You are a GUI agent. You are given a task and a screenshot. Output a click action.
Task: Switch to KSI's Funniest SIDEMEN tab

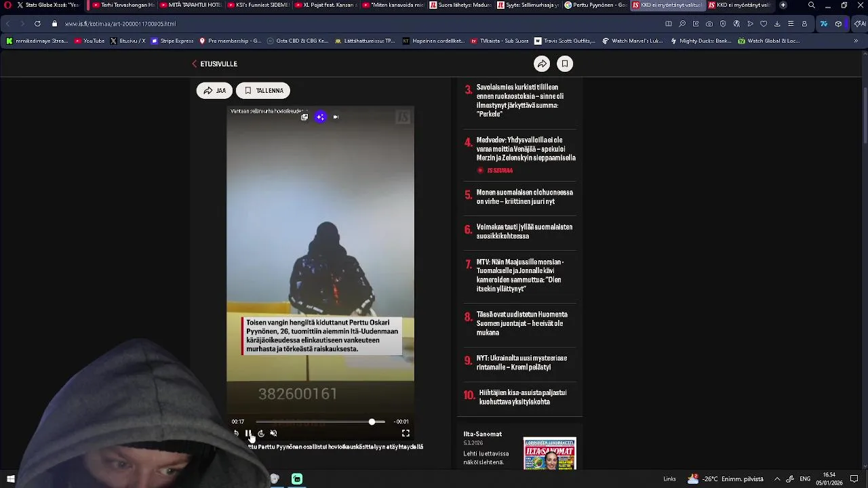pos(258,5)
